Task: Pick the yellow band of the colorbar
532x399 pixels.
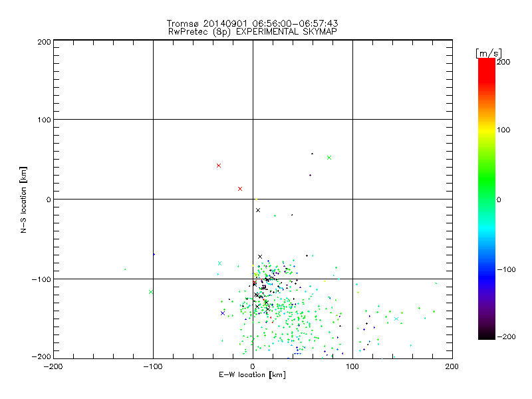Action: (x=487, y=130)
